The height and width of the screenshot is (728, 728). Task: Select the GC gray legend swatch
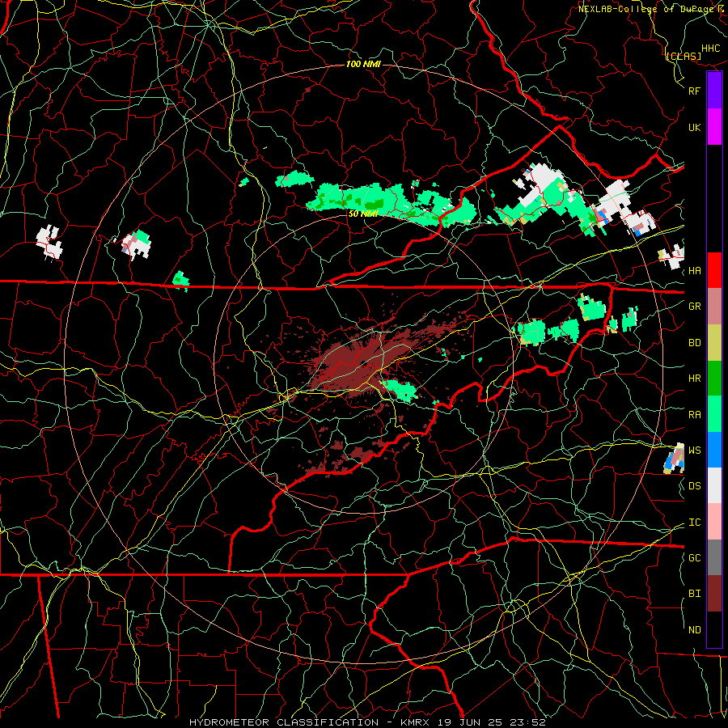click(714, 557)
